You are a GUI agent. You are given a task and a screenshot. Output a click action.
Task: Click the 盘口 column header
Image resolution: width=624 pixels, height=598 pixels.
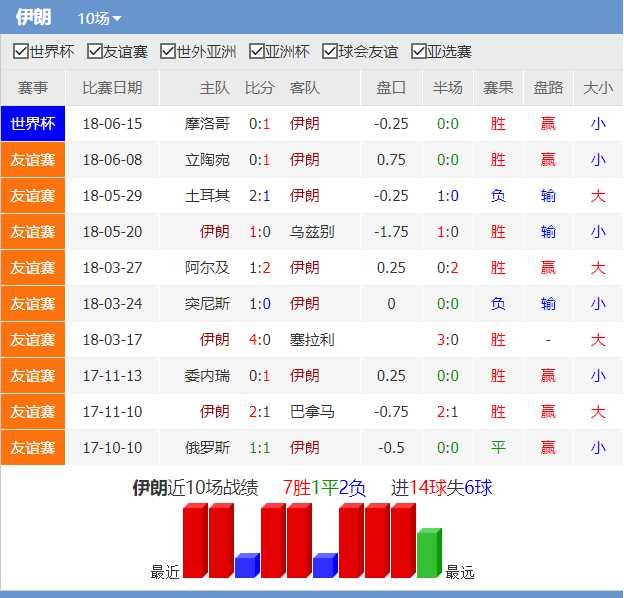pyautogui.click(x=391, y=88)
